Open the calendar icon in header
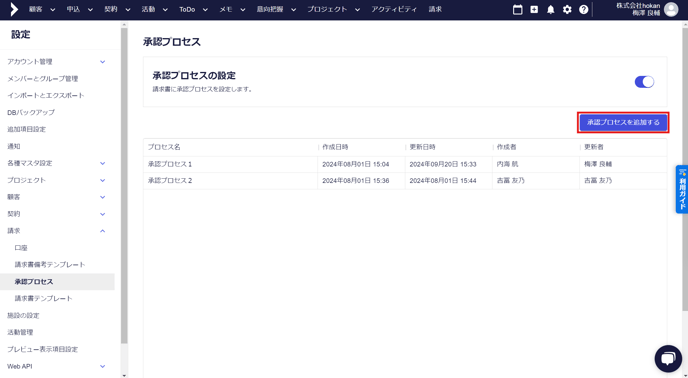688x378 pixels. coord(518,9)
